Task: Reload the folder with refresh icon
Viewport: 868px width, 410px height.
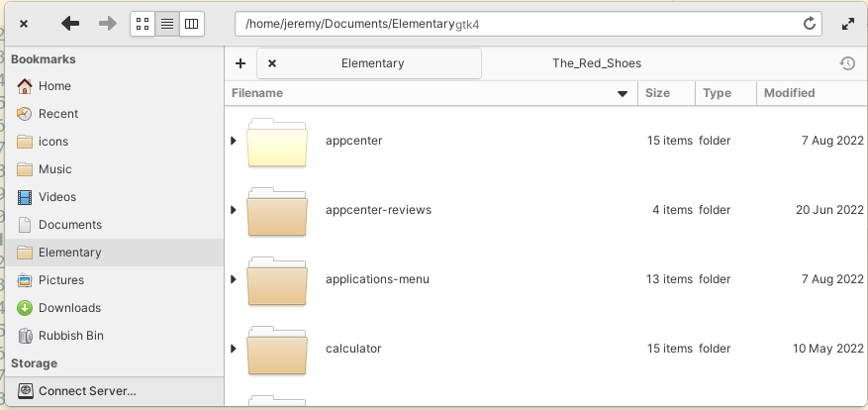Action: tap(810, 24)
